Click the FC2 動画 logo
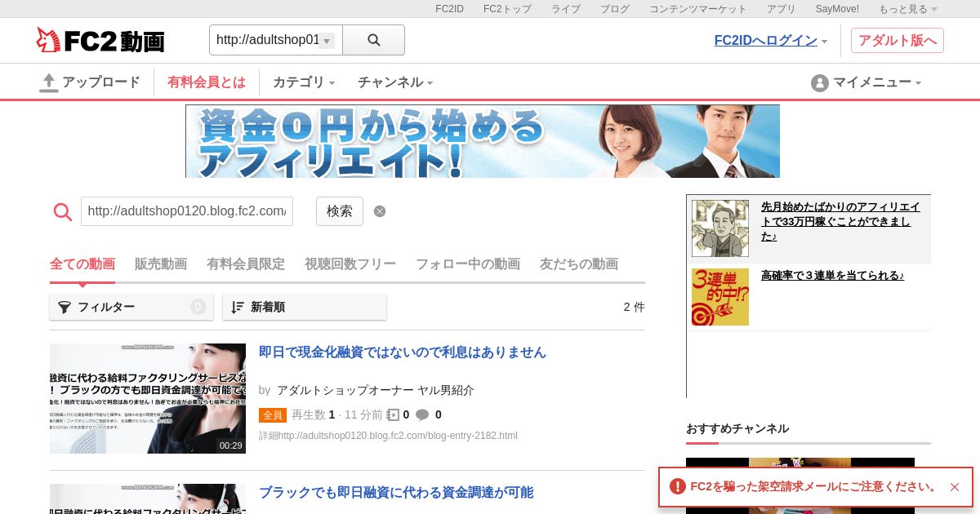Screen dimensions: 980x514 coord(100,40)
